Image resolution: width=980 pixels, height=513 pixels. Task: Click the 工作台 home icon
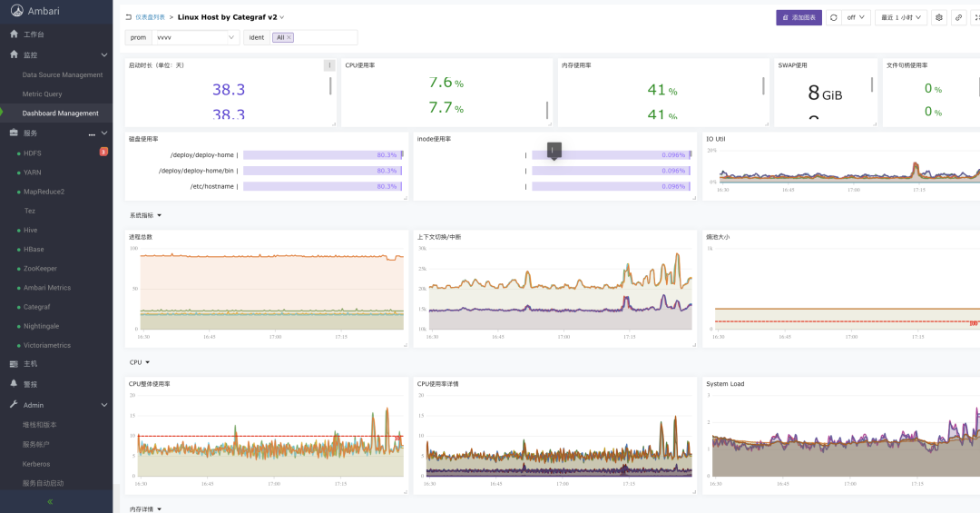click(14, 34)
